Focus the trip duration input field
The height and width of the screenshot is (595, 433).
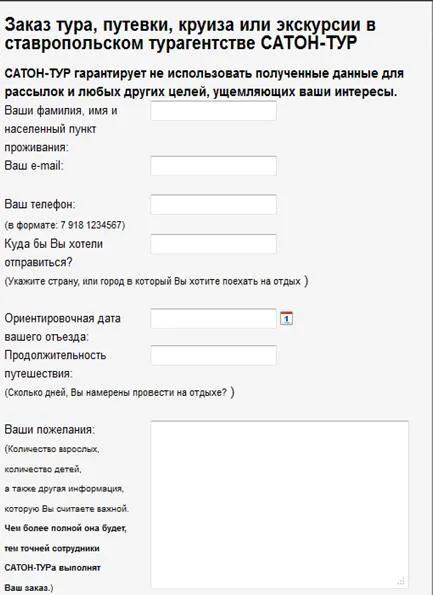(214, 355)
